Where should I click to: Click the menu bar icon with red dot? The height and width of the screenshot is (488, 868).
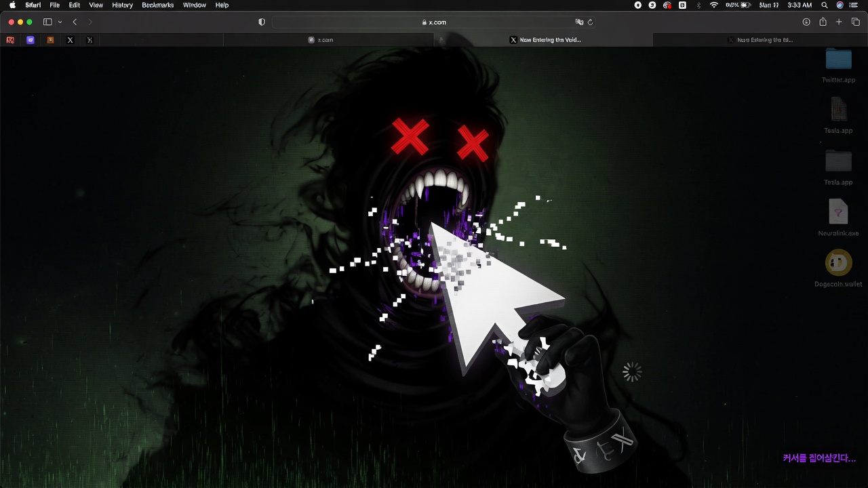pyautogui.click(x=667, y=5)
